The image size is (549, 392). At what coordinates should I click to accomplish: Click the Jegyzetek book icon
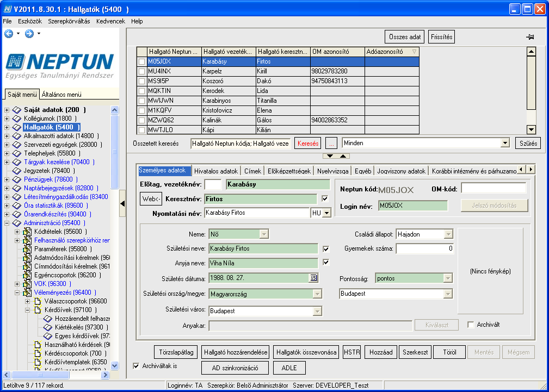(x=17, y=171)
